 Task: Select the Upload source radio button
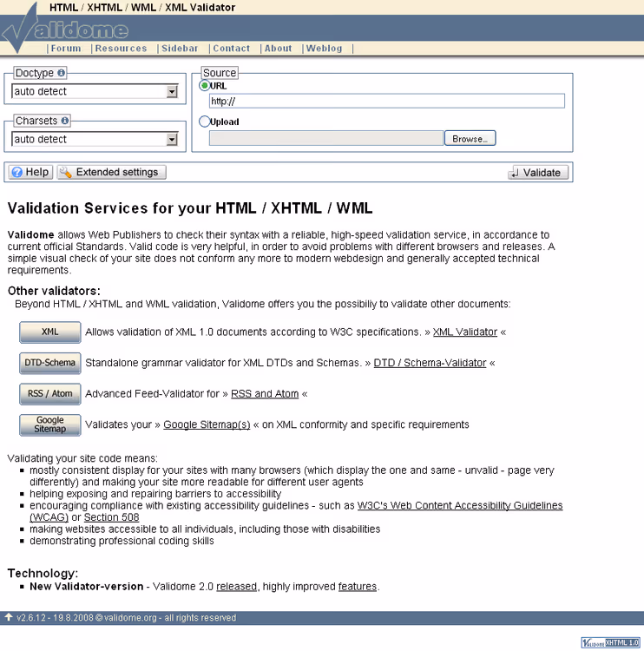(x=204, y=122)
